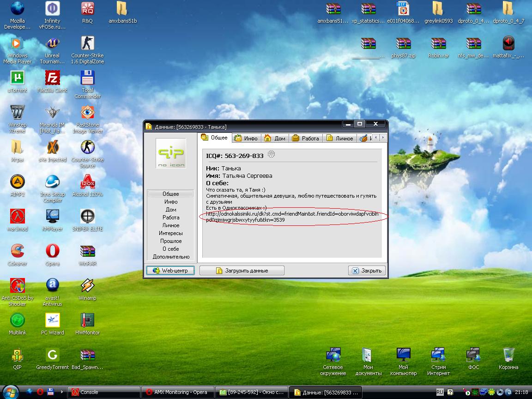Open the AIMP2 desktop shortcut
Image resolution: width=532 pixels, height=399 pixels.
click(17, 182)
